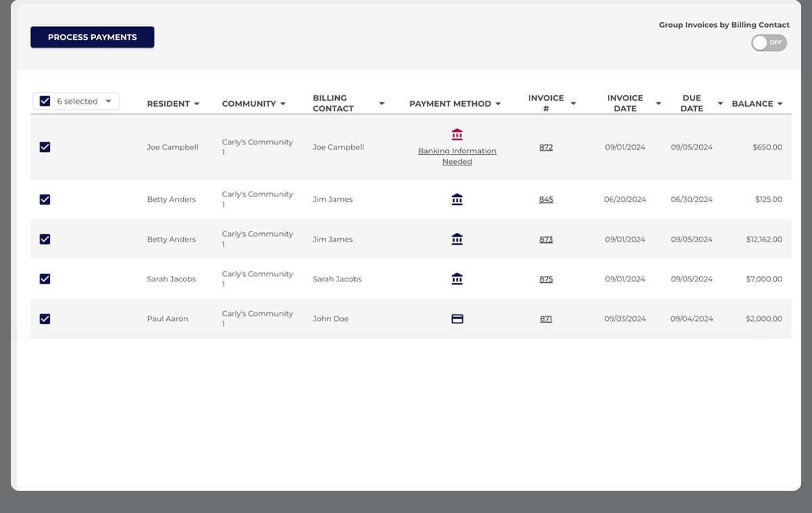Screen dimensions: 812x513
Task: Uncheck checkbox for invoice 873 row
Action: point(45,239)
